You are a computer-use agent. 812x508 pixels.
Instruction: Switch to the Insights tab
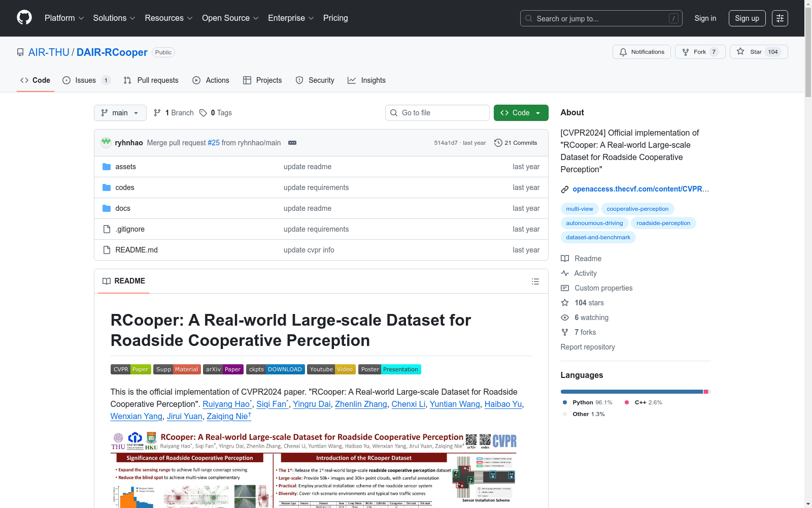366,80
